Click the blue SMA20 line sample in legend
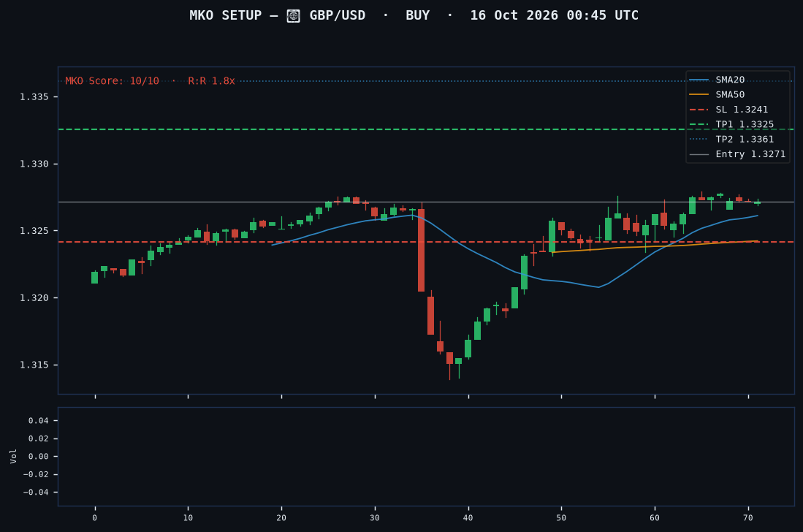This screenshot has height=532, width=803. click(699, 80)
